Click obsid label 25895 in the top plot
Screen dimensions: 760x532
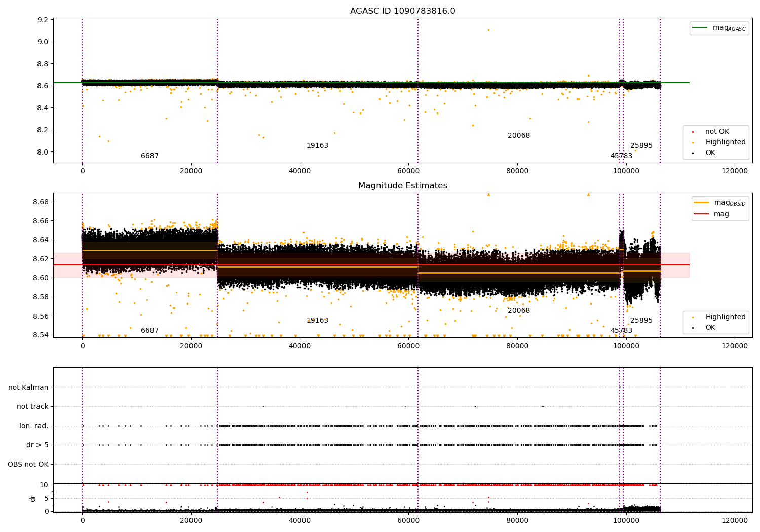click(641, 146)
